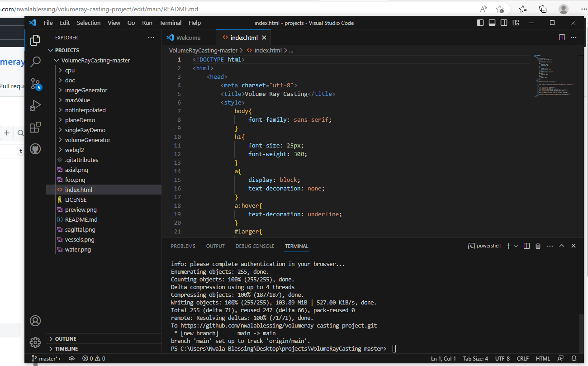
Task: Kill the terminal with the trash icon
Action: pos(538,246)
